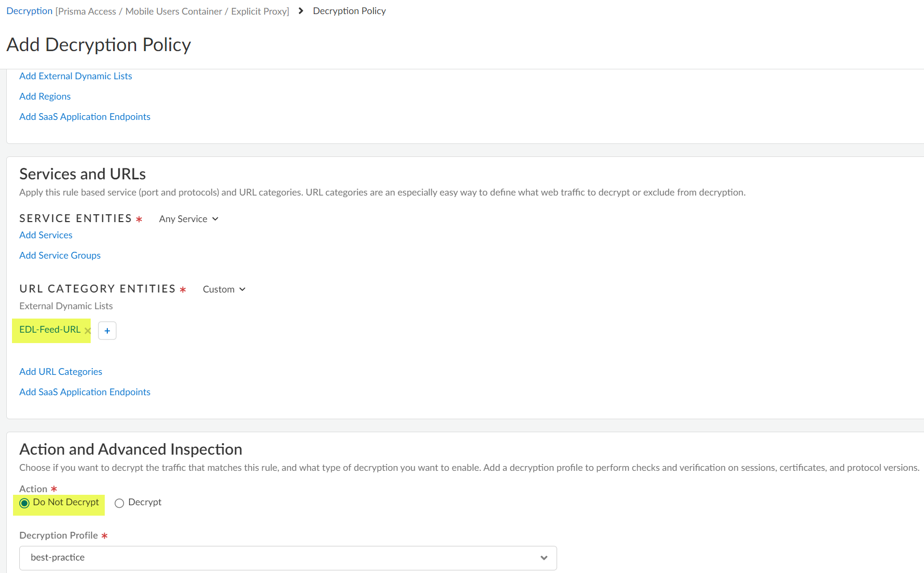Select the Do Not Decrypt radio button
The image size is (924, 573).
(x=24, y=503)
